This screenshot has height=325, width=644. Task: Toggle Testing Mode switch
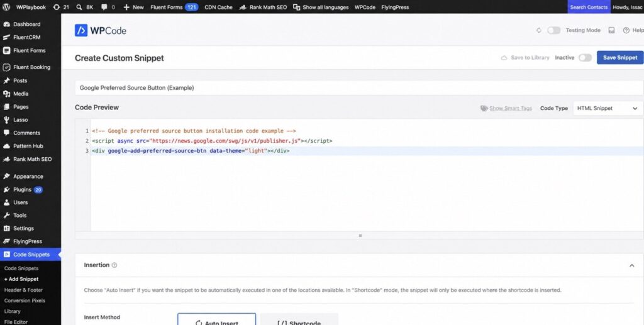[553, 30]
